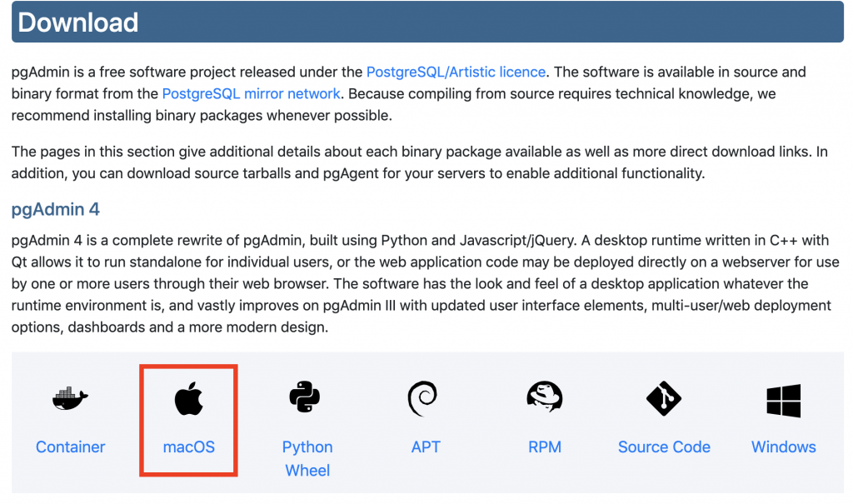
Task: Follow the PostgreSQL/Artistic licence link
Action: (456, 72)
